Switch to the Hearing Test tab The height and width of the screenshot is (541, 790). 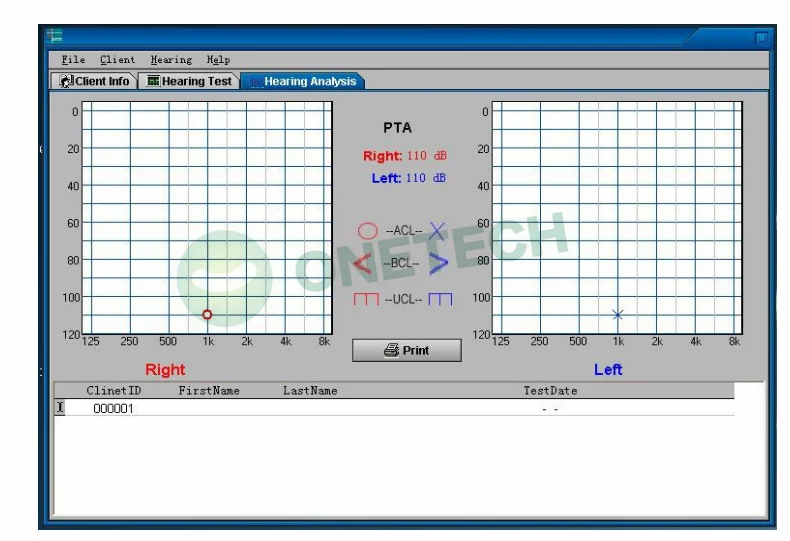point(189,81)
